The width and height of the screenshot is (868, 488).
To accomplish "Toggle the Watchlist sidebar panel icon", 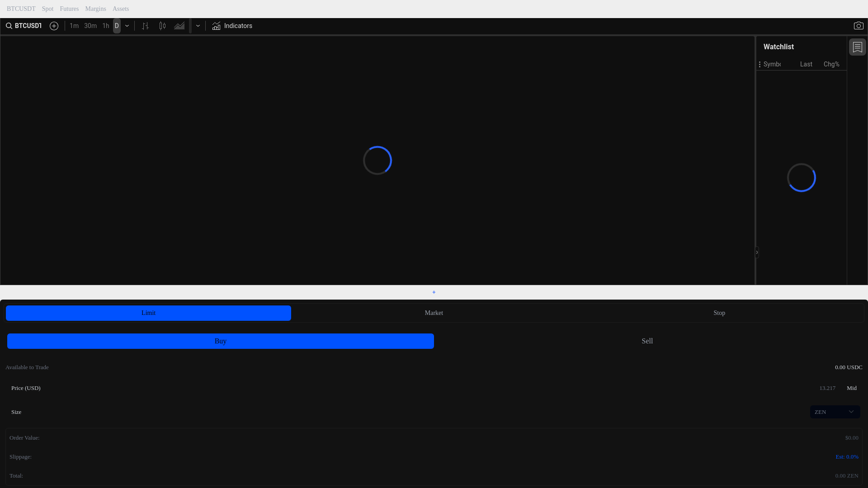I will coord(858,47).
